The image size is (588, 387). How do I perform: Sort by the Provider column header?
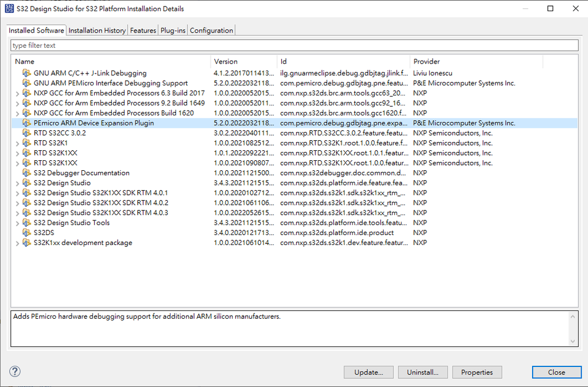(476, 62)
